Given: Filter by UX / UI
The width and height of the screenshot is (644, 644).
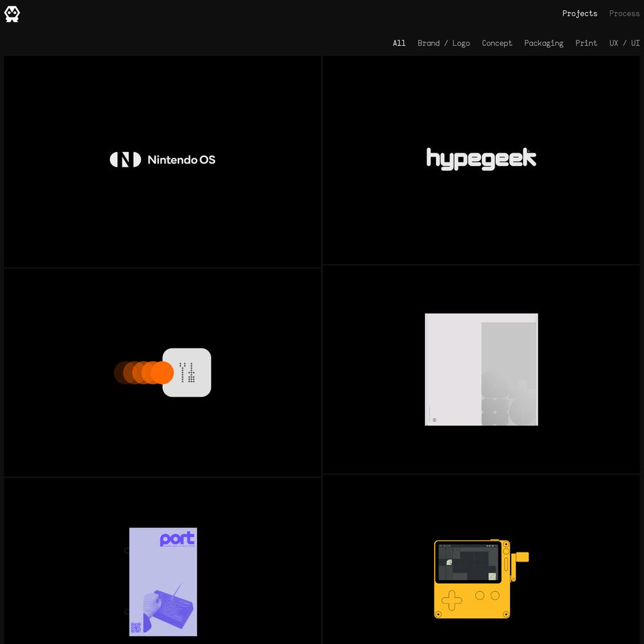Looking at the screenshot, I should pos(624,43).
